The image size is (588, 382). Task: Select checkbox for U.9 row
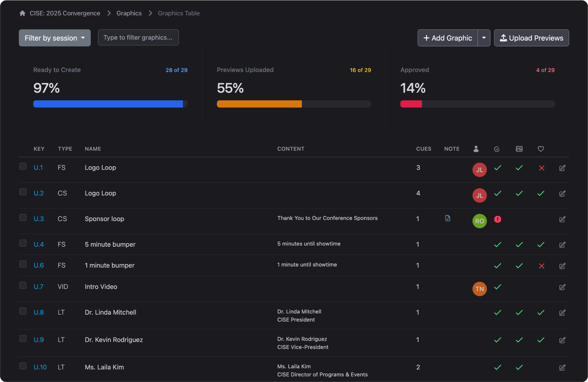pyautogui.click(x=23, y=338)
